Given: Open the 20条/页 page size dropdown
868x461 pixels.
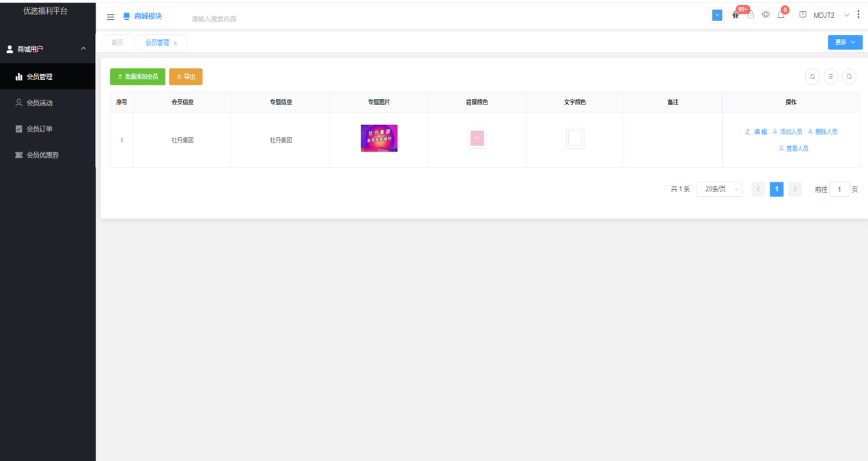Looking at the screenshot, I should (x=719, y=189).
